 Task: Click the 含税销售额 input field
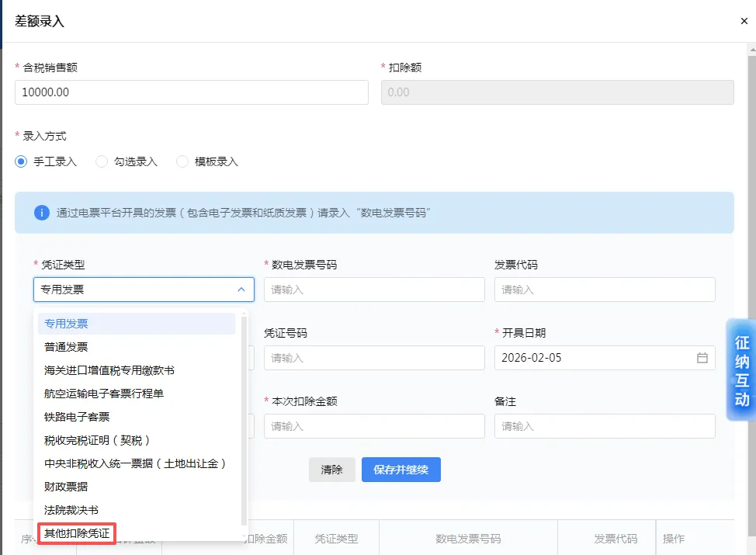(x=192, y=92)
